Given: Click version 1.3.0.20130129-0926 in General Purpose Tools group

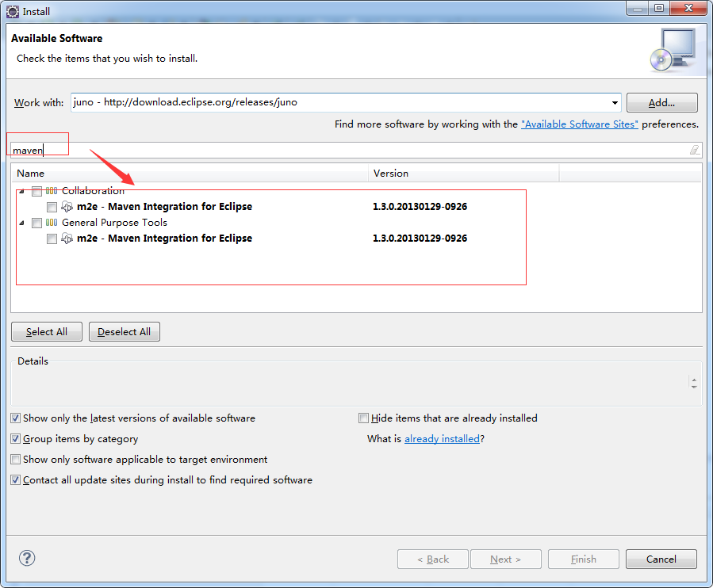Looking at the screenshot, I should 420,239.
